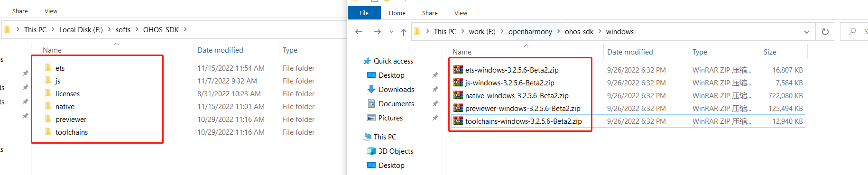Click the 3D Objects cube icon
868x175 pixels.
click(x=371, y=151)
